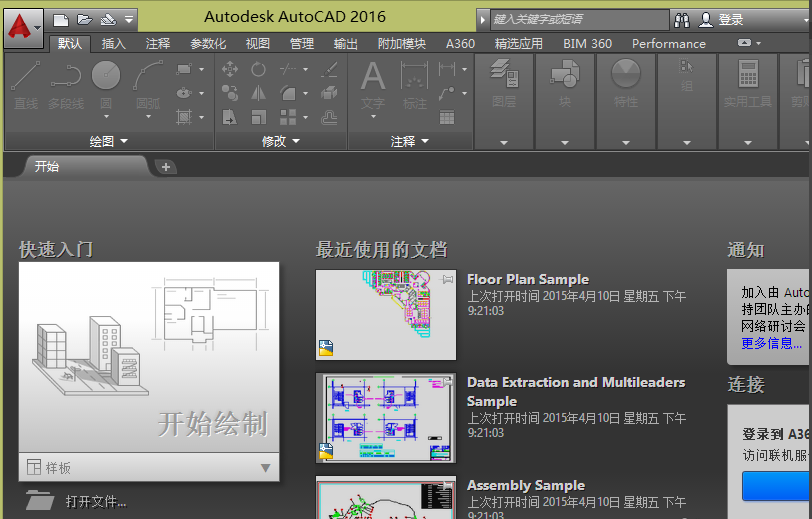The image size is (812, 519).
Task: Expand the 修改 panel title
Action: (x=280, y=141)
